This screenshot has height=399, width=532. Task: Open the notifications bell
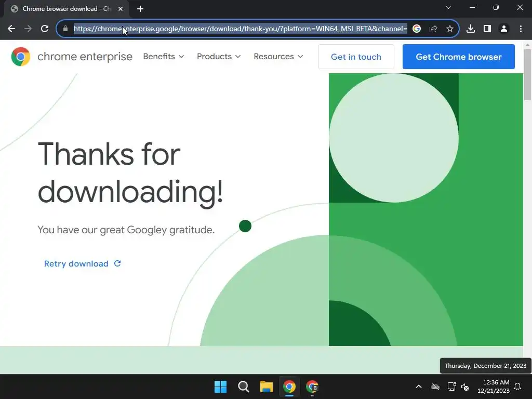pyautogui.click(x=518, y=387)
